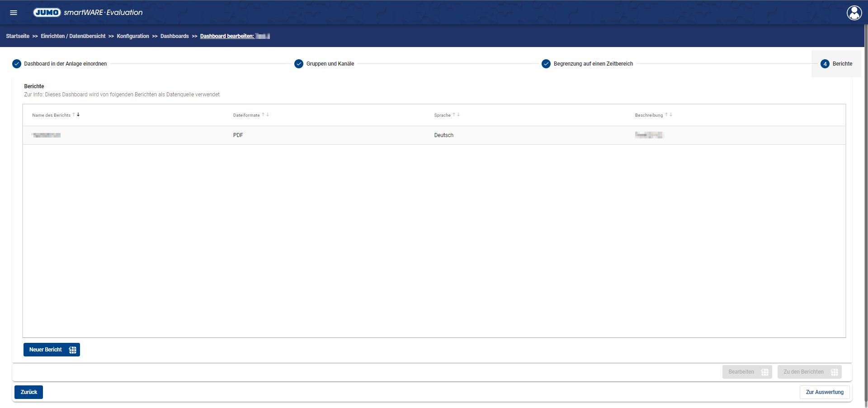Screen dimensions: 868x408
Task: Navigate to Startseite breadcrumb
Action: tap(18, 36)
